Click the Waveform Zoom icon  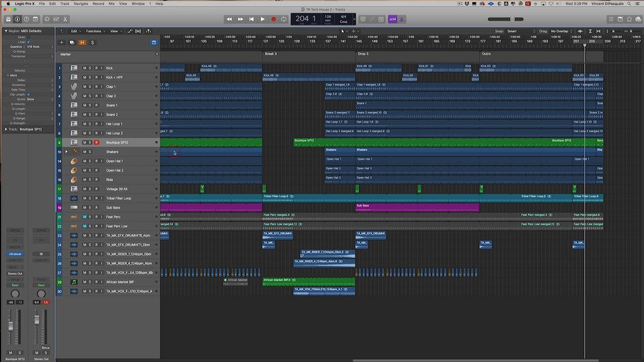tap(580, 32)
